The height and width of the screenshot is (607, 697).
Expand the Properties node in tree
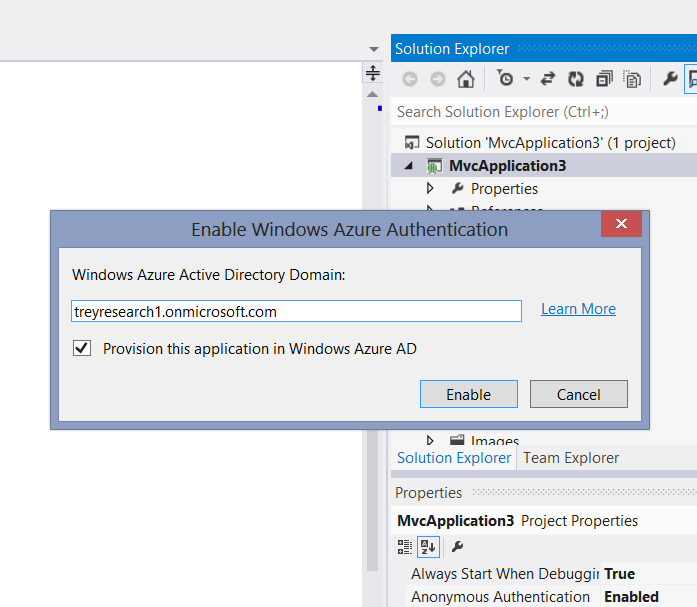430,188
